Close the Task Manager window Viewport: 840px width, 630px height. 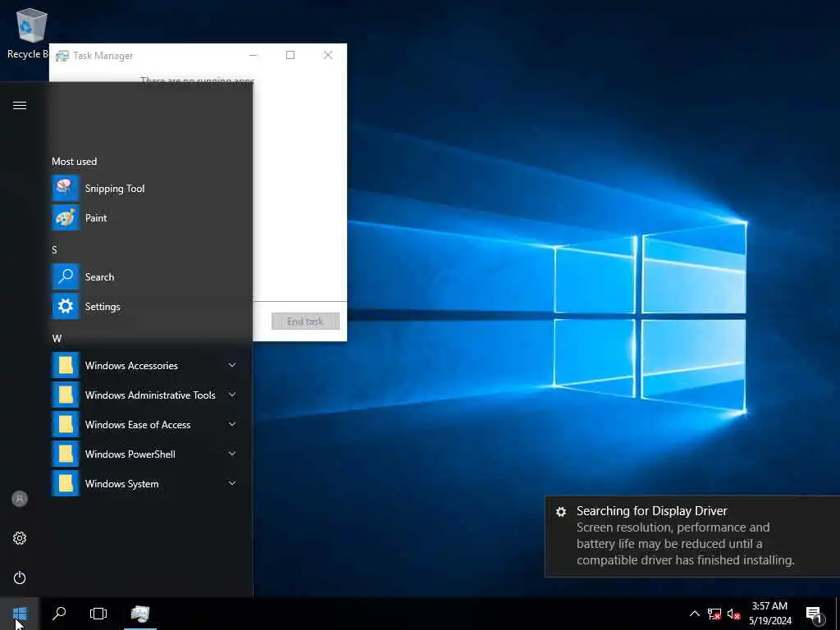click(328, 55)
